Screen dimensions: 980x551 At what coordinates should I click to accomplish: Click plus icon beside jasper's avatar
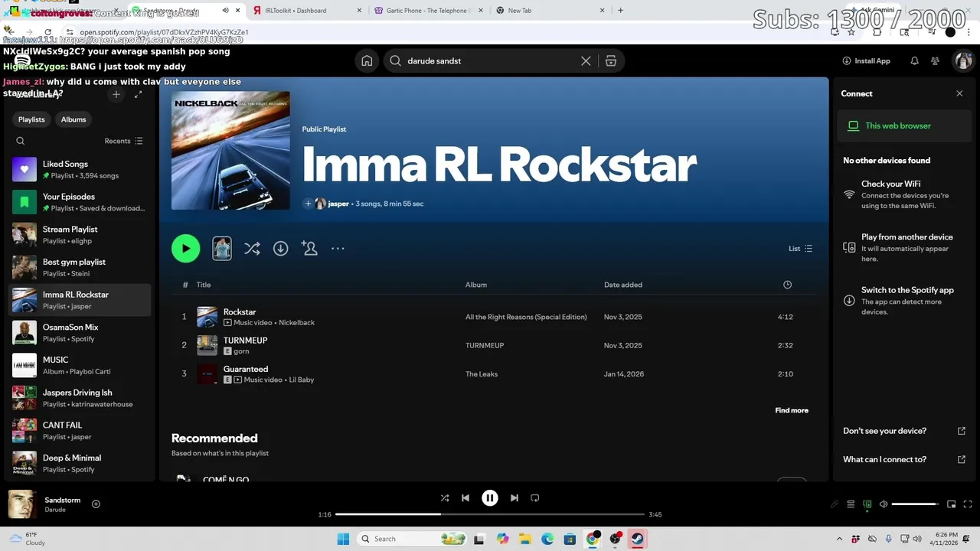[x=308, y=204]
